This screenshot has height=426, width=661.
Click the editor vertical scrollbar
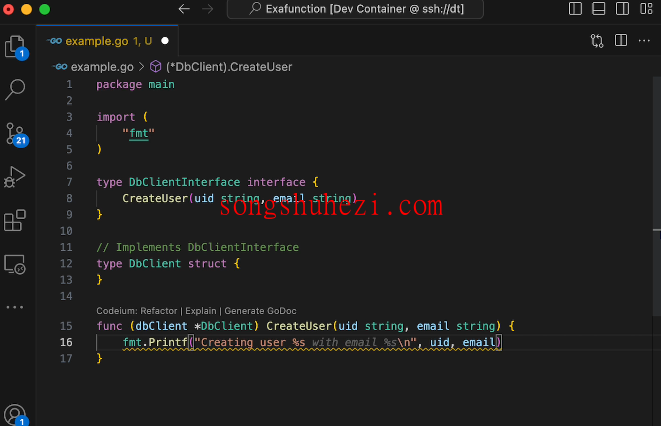pos(657,196)
